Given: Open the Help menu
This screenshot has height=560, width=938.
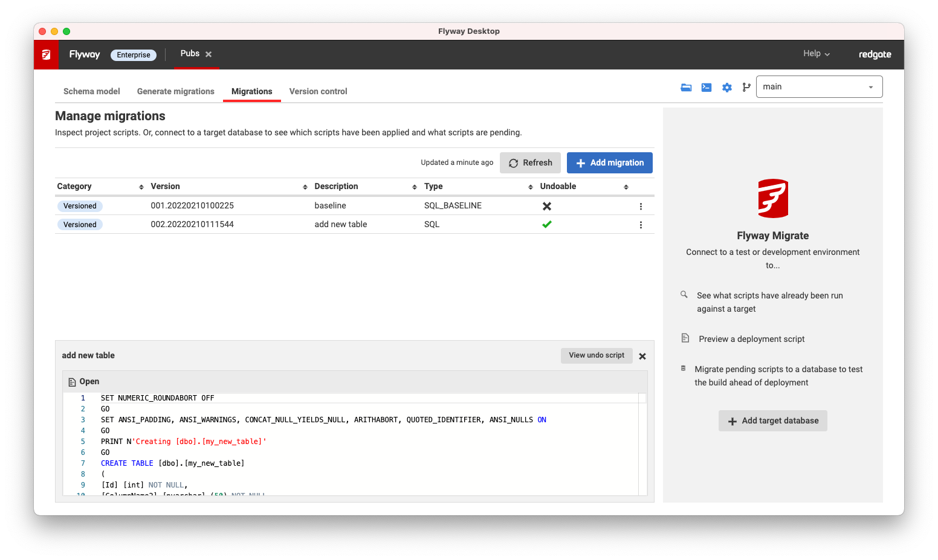Looking at the screenshot, I should click(x=817, y=54).
